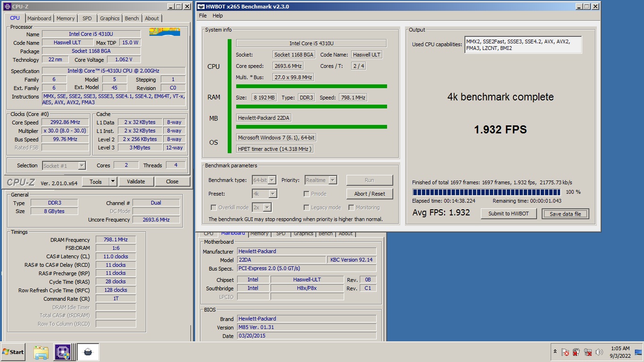This screenshot has width=644, height=362.
Task: Click the Intel processor logo image
Action: 165,32
